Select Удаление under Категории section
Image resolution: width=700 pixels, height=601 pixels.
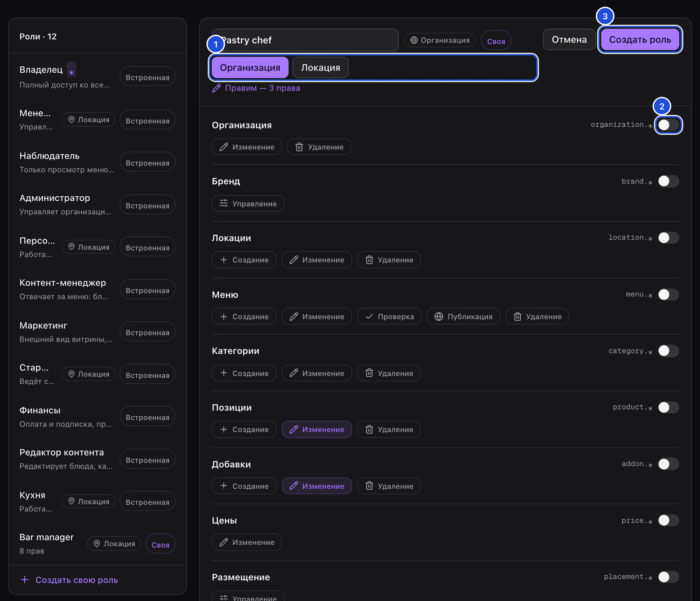coord(389,373)
